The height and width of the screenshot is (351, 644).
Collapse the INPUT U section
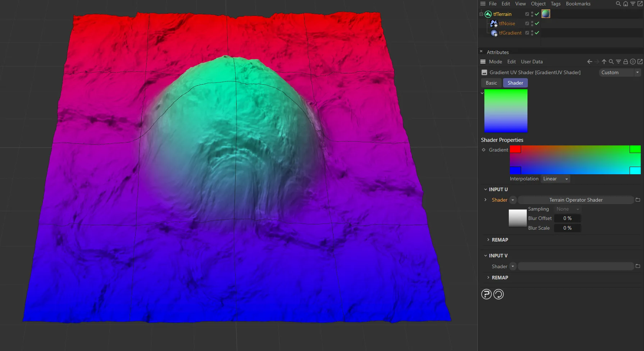pyautogui.click(x=485, y=189)
